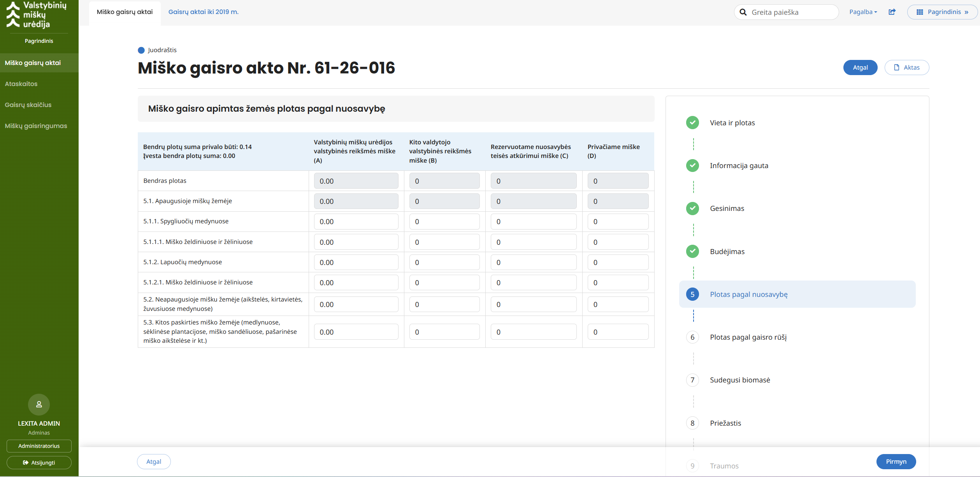Click the LEXITA ADMIN user name
The height and width of the screenshot is (477, 980).
tap(39, 423)
